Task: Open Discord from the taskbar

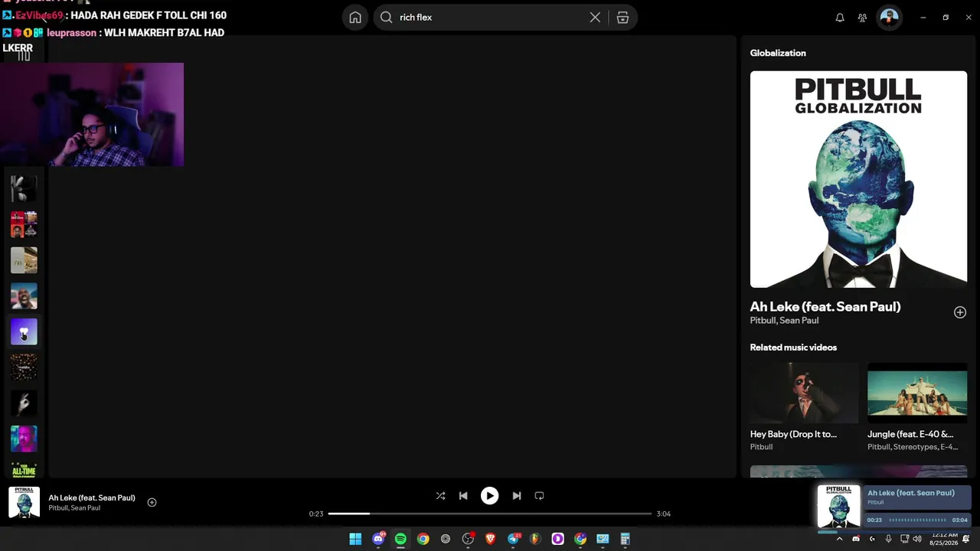Action: pyautogui.click(x=378, y=539)
